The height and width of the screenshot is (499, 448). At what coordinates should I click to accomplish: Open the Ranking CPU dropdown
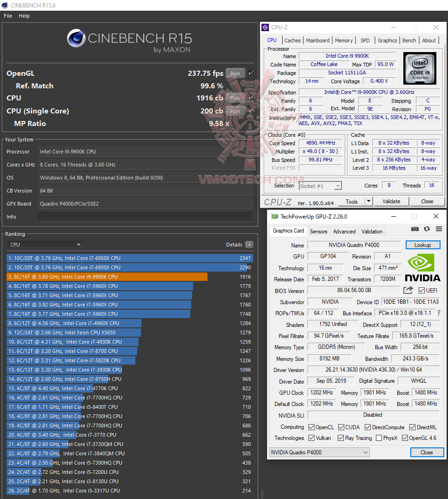[45, 245]
